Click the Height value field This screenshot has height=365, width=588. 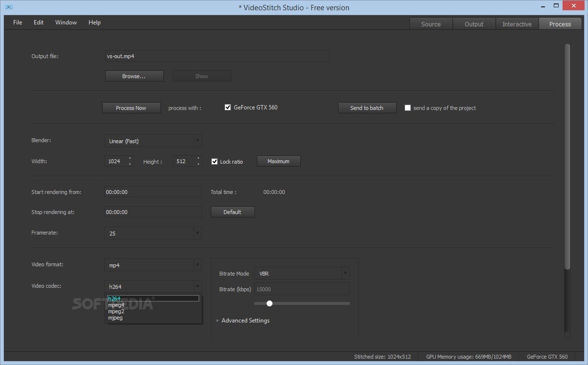pyautogui.click(x=183, y=161)
